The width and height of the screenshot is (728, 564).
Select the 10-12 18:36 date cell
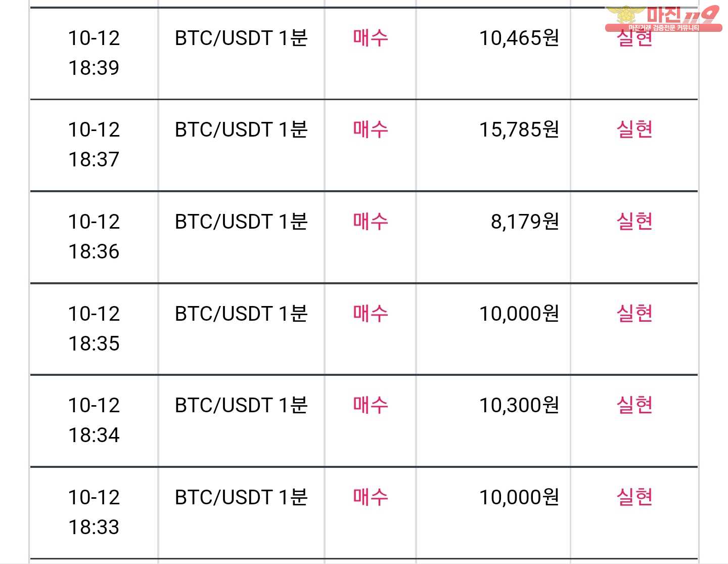click(x=94, y=237)
